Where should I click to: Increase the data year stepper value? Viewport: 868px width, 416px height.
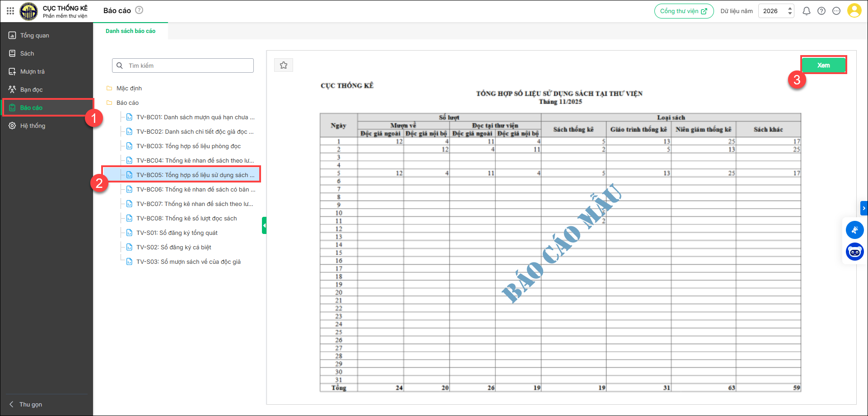pos(790,8)
